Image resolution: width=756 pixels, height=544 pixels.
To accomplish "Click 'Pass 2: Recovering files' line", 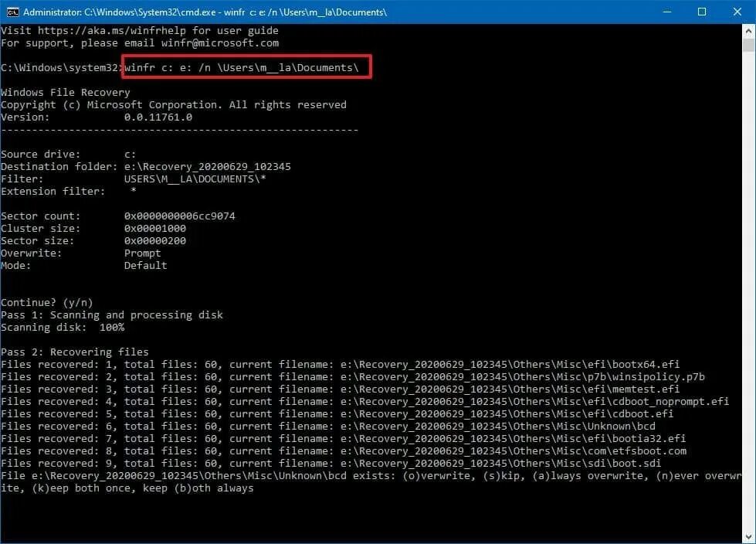I will tap(75, 352).
